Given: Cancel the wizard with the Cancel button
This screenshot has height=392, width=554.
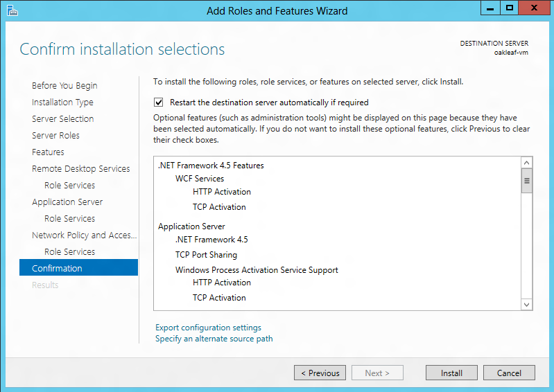Looking at the screenshot, I should (x=509, y=373).
